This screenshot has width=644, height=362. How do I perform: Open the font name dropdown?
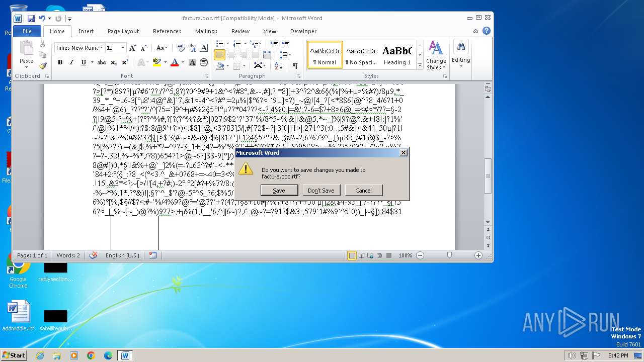pyautogui.click(x=102, y=48)
